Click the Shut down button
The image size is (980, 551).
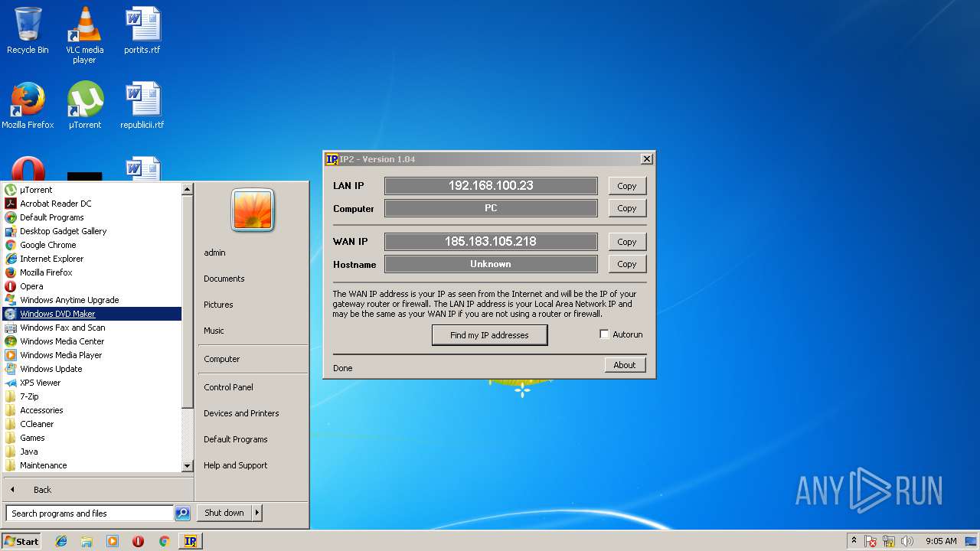point(224,513)
